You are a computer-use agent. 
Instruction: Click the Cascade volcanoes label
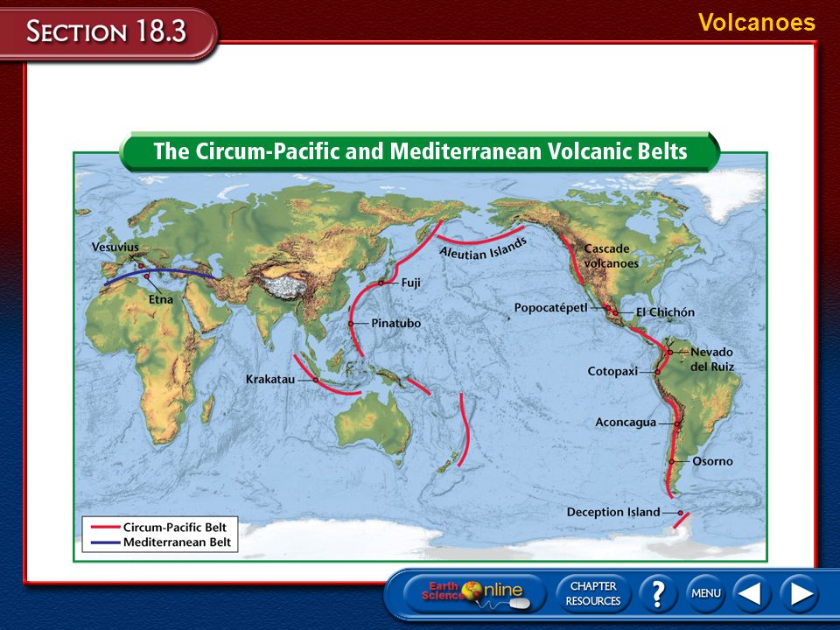612,256
